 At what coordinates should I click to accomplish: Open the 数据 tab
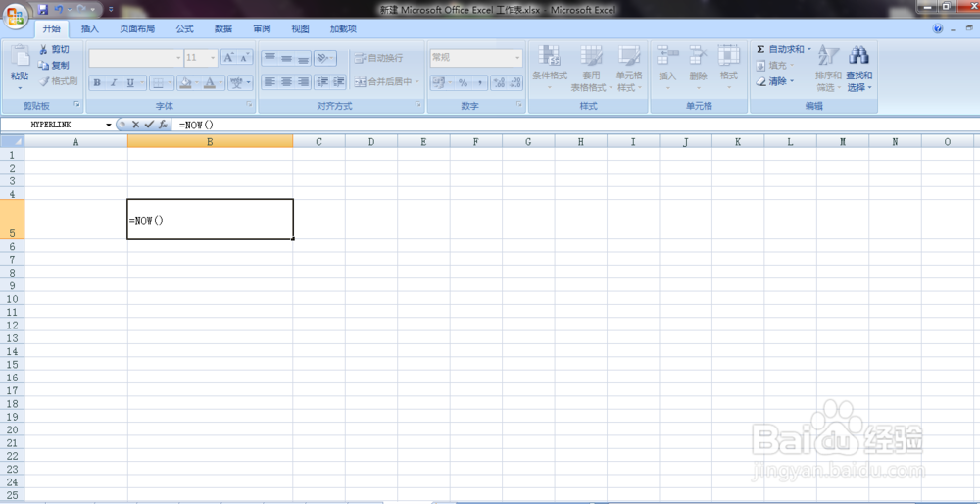point(223,28)
